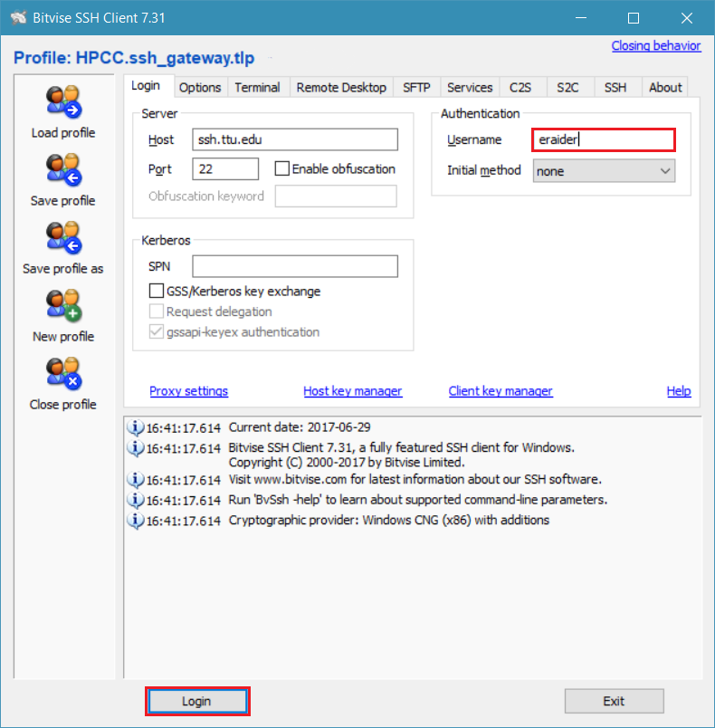Click the Port input field
Viewport: 715px width, 728px height.
(225, 168)
